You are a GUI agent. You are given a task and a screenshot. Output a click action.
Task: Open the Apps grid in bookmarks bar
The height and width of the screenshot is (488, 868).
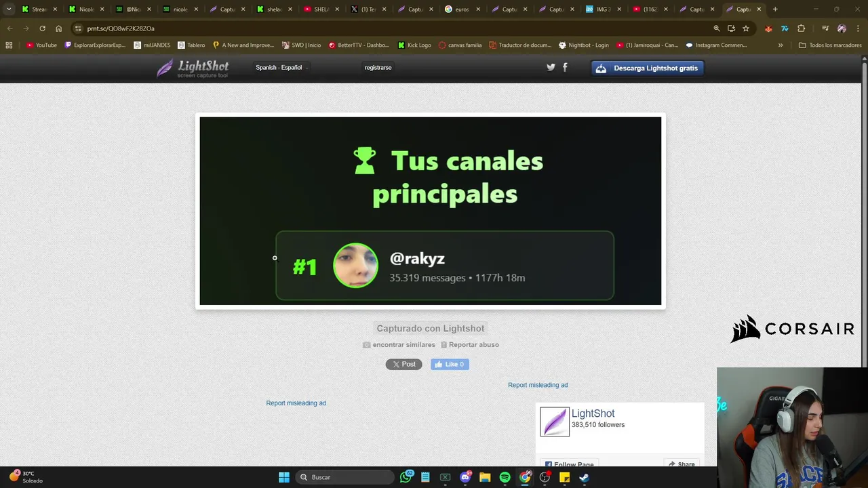pos(9,45)
